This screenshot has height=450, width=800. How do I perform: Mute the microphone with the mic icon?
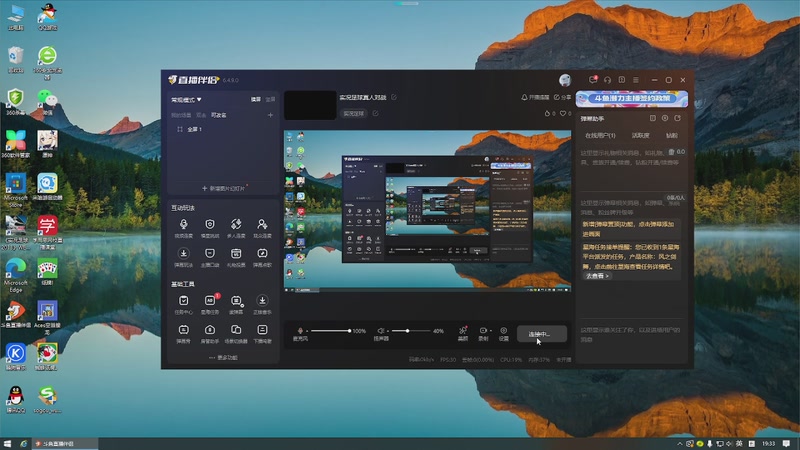[x=300, y=331]
